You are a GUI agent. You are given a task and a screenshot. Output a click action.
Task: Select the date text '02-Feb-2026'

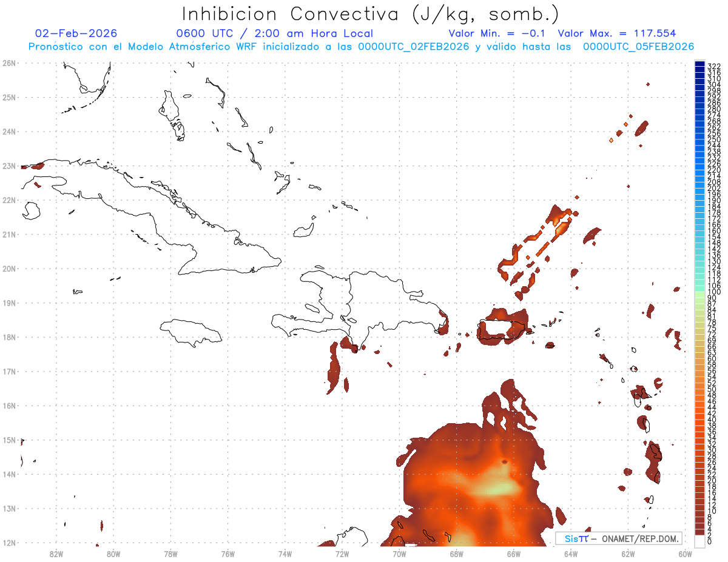pos(76,33)
